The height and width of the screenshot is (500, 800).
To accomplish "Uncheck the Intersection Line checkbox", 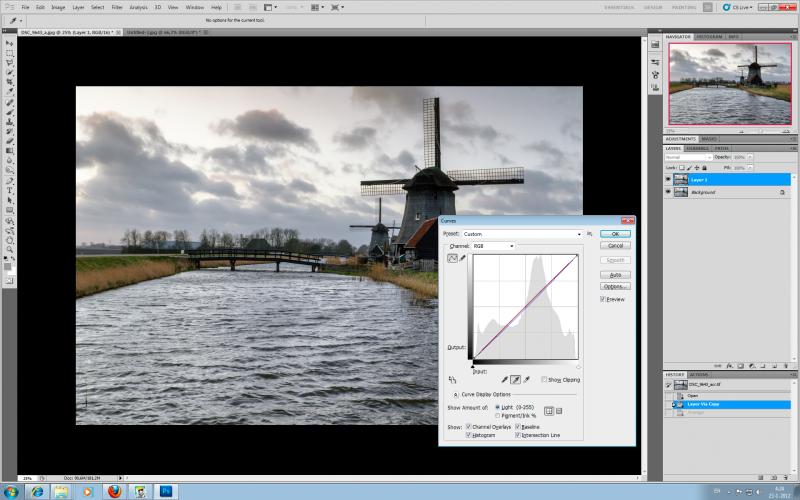I will tap(518, 435).
